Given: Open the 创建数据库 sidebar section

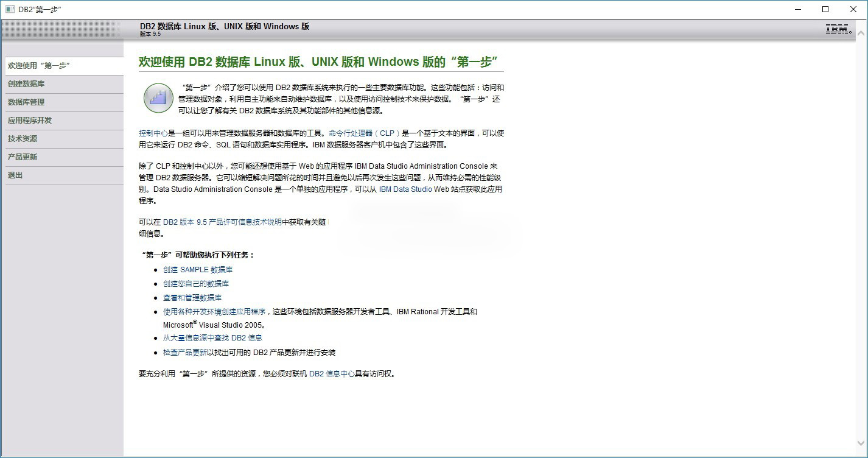Looking at the screenshot, I should point(64,84).
